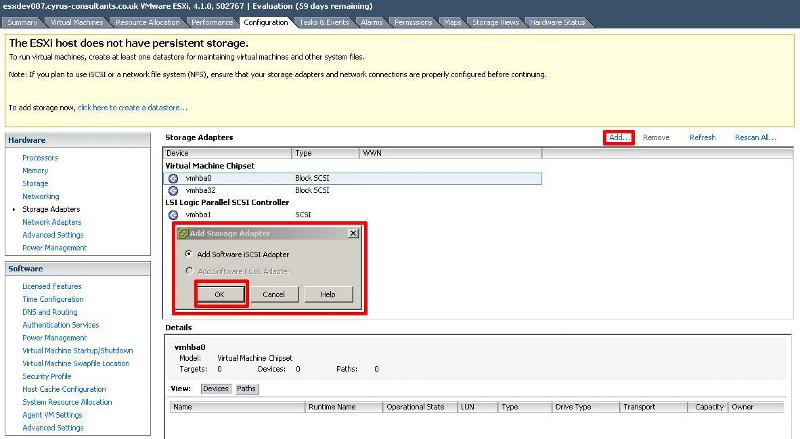Screen dimensions: 800x439
Task: Click the vmhba32 storage adapter icon
Action: (x=173, y=190)
